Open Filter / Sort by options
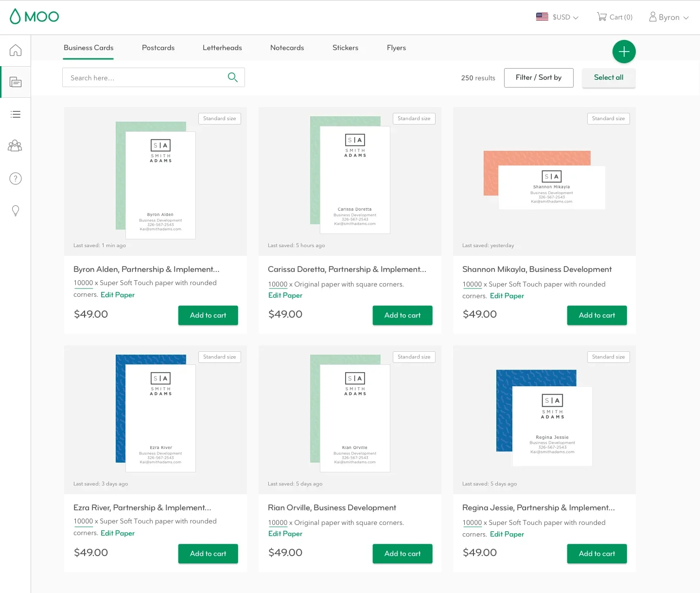700x593 pixels. 539,78
